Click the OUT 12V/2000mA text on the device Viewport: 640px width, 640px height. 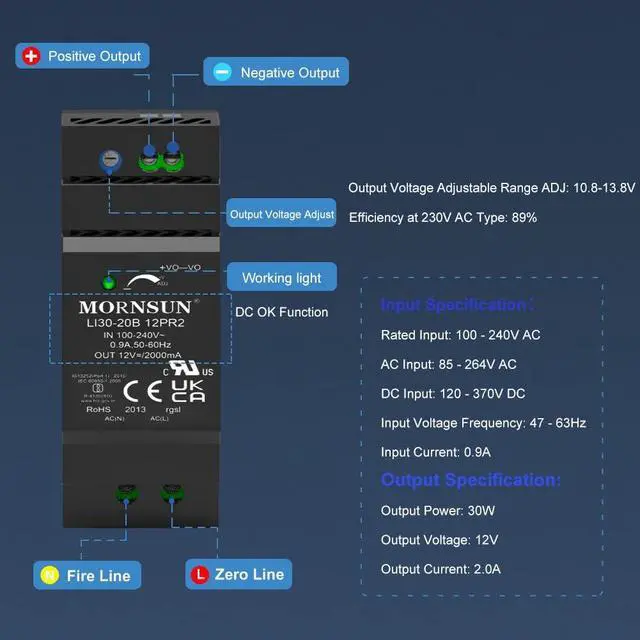click(x=138, y=355)
